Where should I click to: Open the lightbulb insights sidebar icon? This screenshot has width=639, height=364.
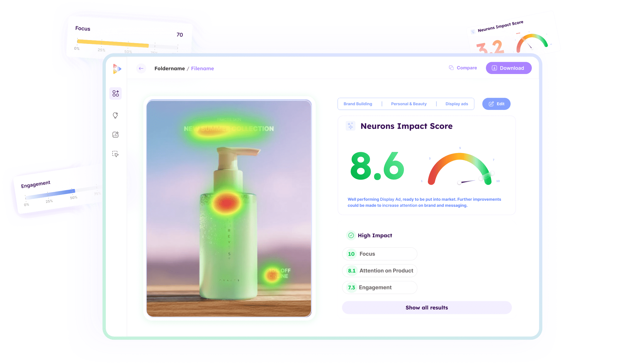[115, 115]
